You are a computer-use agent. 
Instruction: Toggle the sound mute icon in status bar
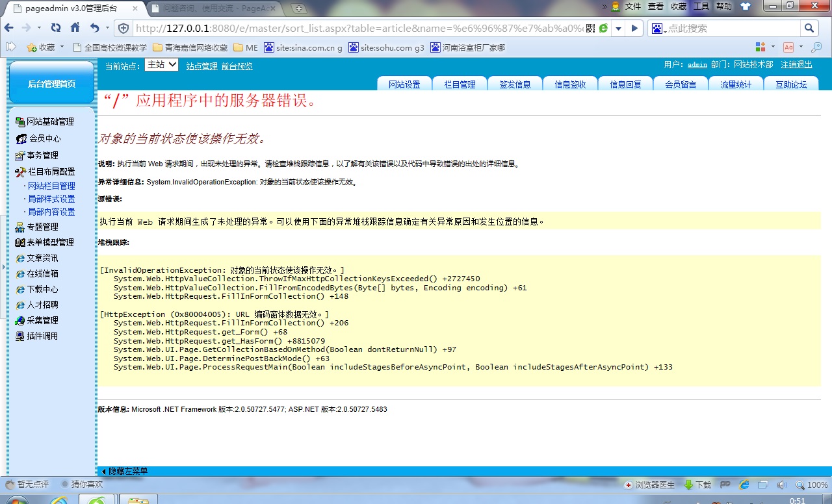(782, 485)
